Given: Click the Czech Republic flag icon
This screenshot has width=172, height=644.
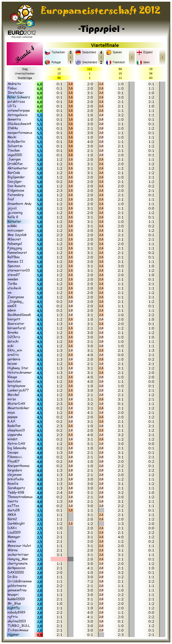Looking at the screenshot, I should [47, 52].
